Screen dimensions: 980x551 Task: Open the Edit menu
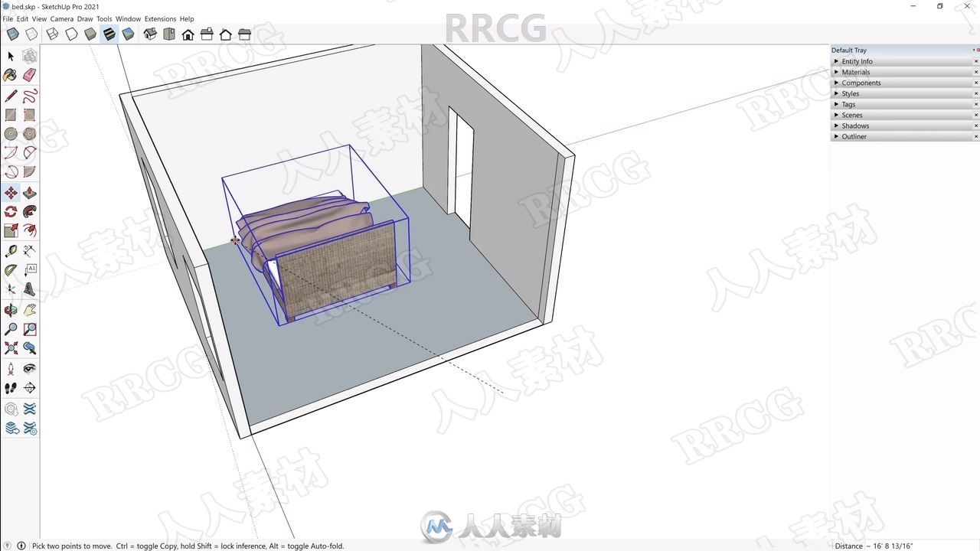[22, 18]
